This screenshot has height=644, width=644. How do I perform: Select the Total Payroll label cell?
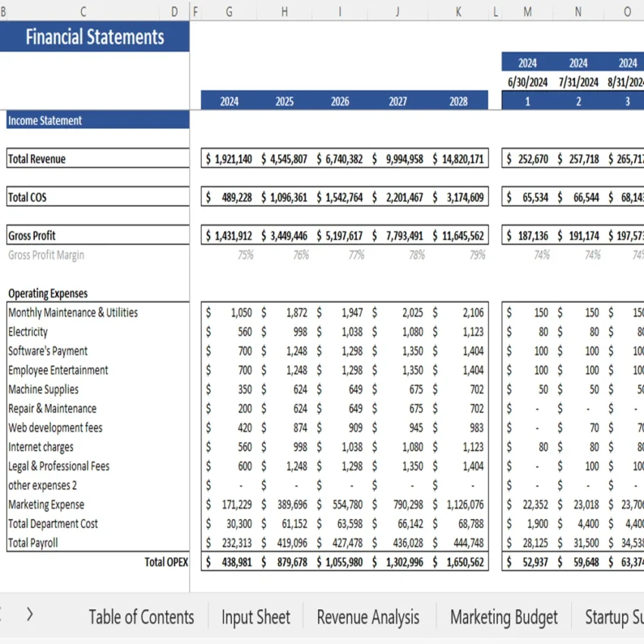click(33, 542)
